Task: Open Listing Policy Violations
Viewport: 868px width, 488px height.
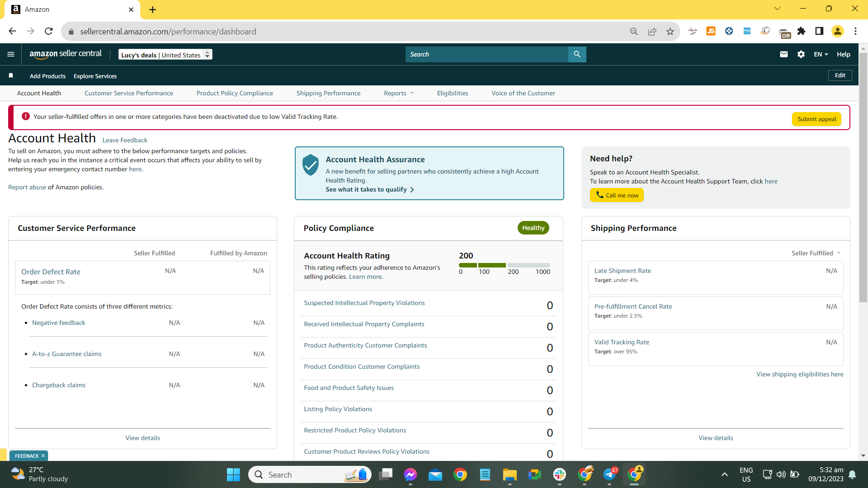Action: click(x=338, y=409)
